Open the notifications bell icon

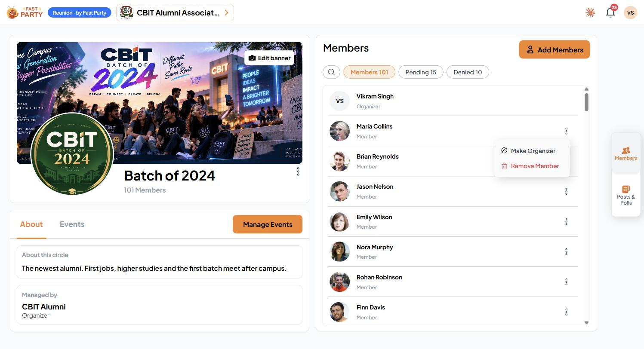[x=610, y=12]
